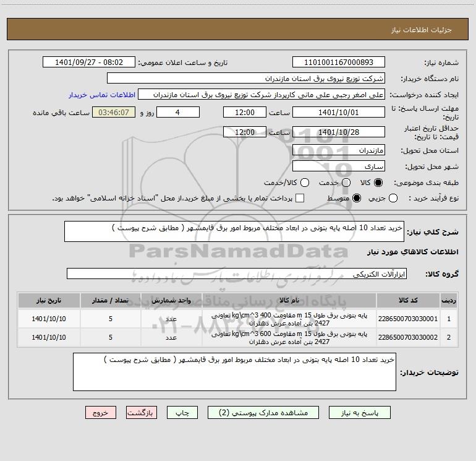Open the اطلاعات تماس خریدار link

(x=102, y=95)
